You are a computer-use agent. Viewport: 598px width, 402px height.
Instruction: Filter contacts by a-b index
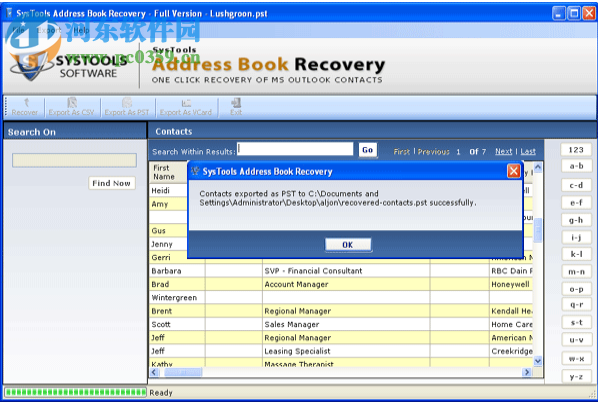(x=576, y=166)
